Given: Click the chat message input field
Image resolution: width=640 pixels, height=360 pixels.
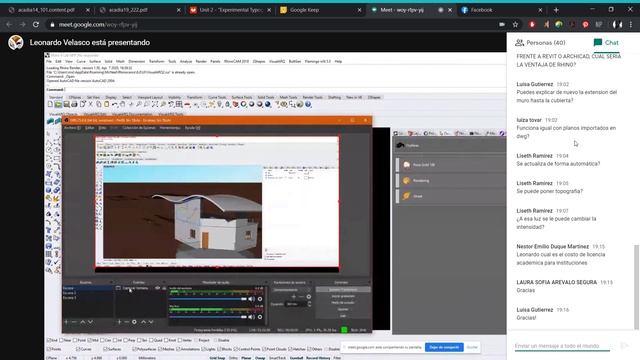Looking at the screenshot, I should pyautogui.click(x=562, y=346).
